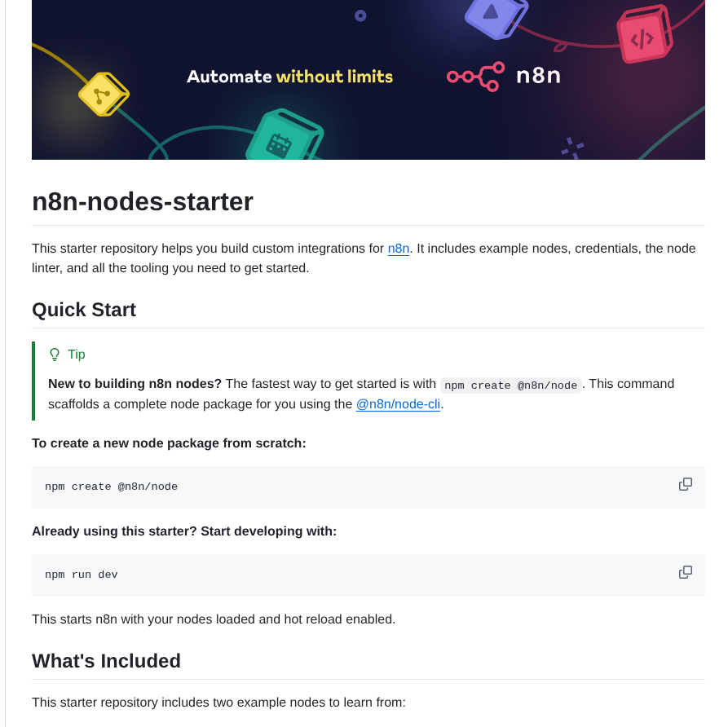Click the lightbulb icon in the Tip callout
The image size is (728, 727).
pyautogui.click(x=55, y=354)
